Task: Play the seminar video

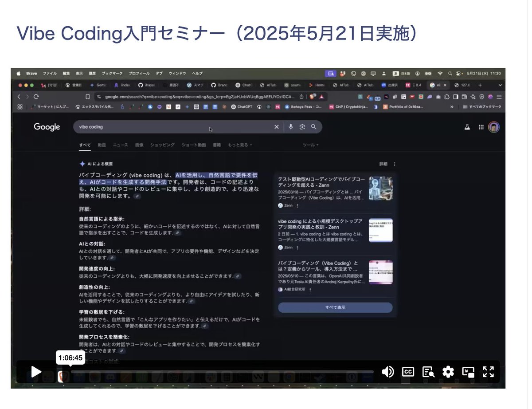Action: tap(36, 372)
